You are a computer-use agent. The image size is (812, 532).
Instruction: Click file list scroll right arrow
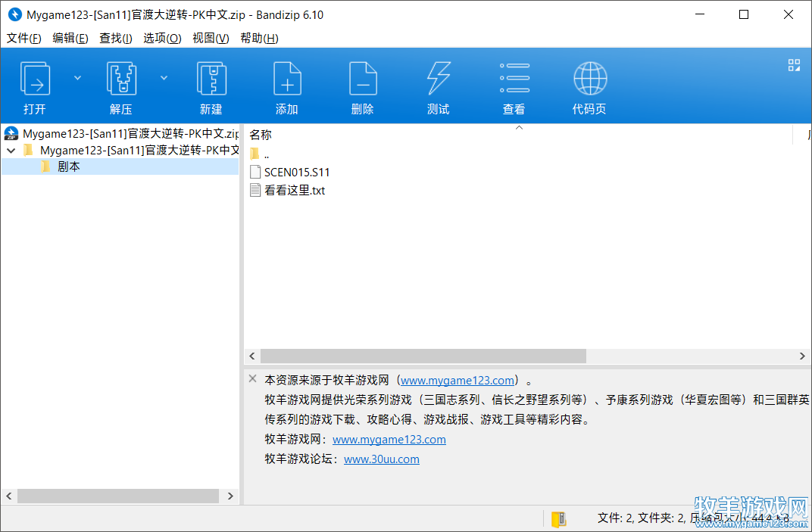click(x=802, y=356)
